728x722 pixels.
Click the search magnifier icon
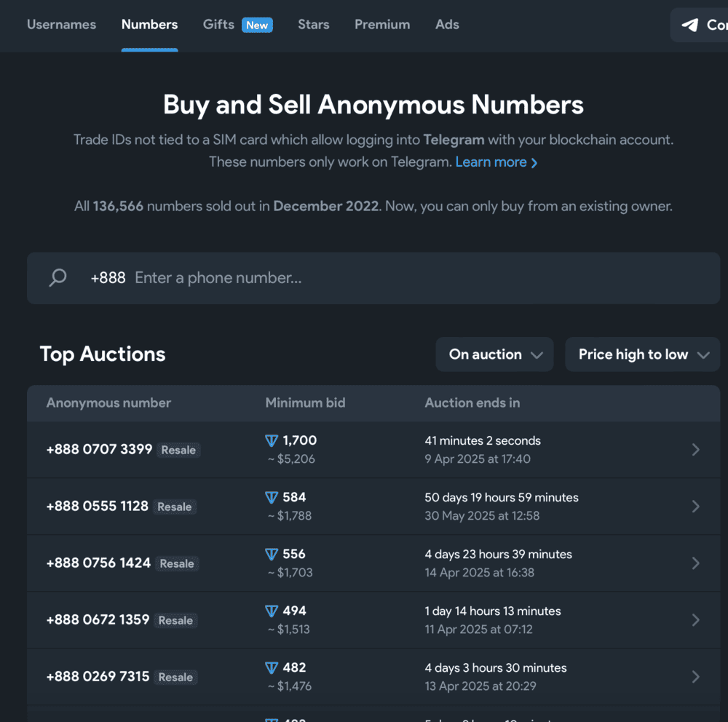(x=58, y=277)
